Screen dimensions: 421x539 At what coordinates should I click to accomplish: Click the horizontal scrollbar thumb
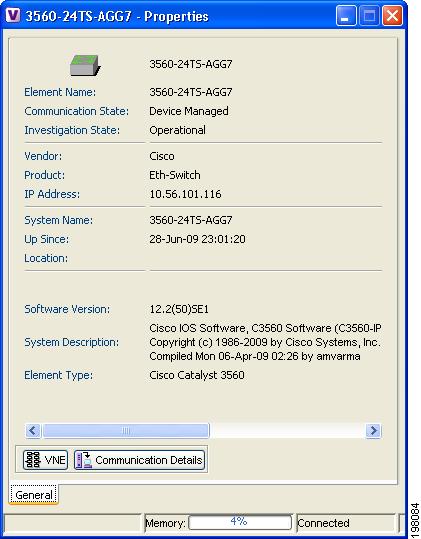coord(125,430)
